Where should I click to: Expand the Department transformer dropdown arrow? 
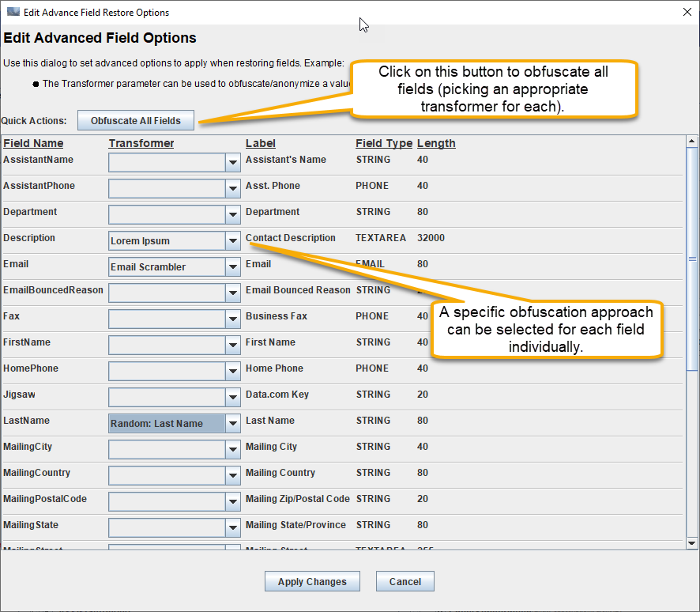point(233,215)
